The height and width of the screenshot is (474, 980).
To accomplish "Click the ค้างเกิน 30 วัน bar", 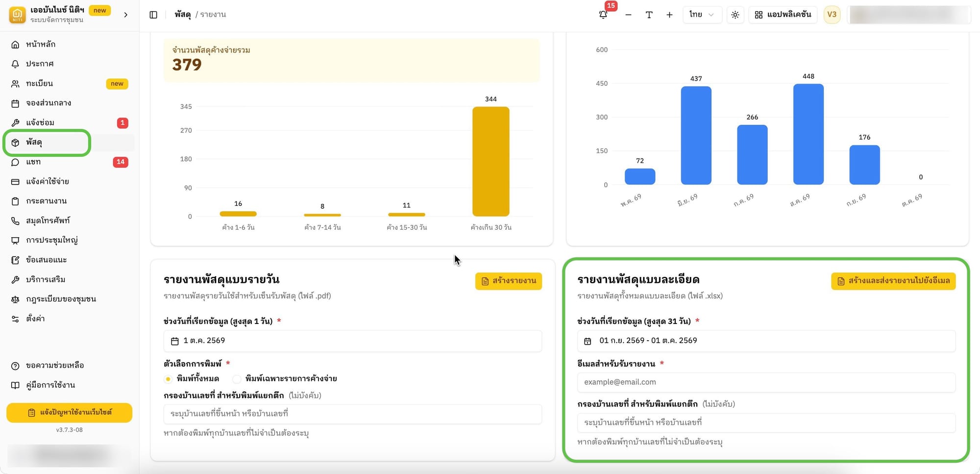I will (x=490, y=161).
